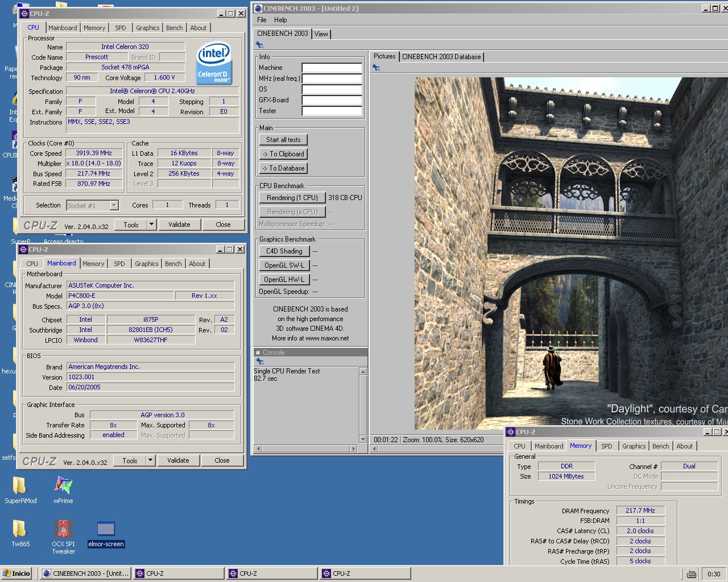
Task: Open Graphics tab in top CPU-Z window
Action: click(148, 28)
